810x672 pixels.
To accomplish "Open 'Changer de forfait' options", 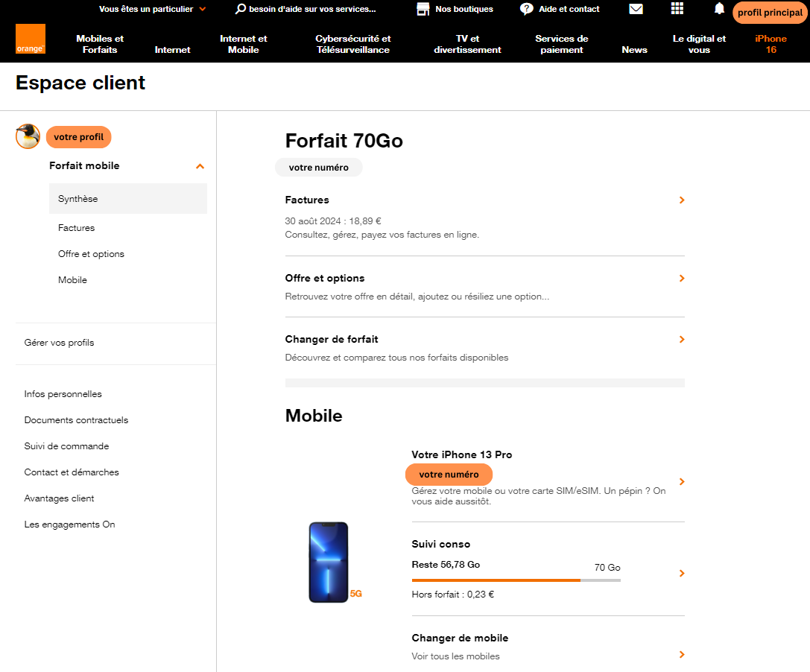I will point(332,339).
